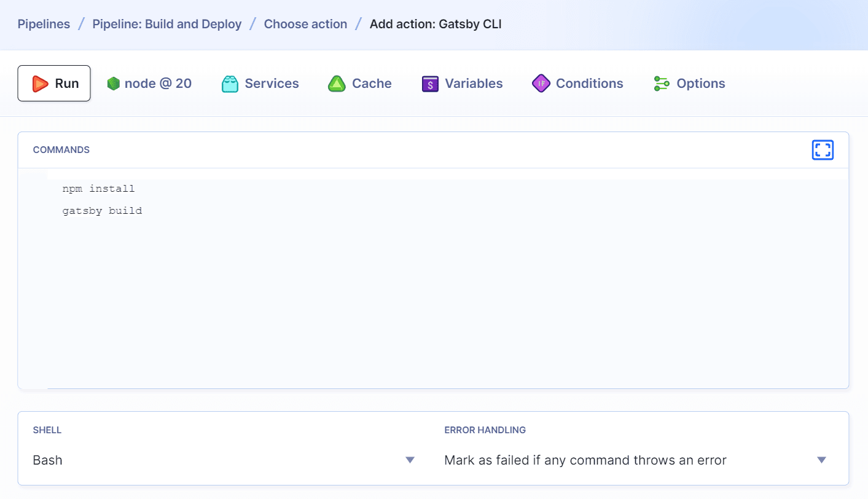The width and height of the screenshot is (868, 499).
Task: Click the green node hexagon icon
Action: point(113,83)
